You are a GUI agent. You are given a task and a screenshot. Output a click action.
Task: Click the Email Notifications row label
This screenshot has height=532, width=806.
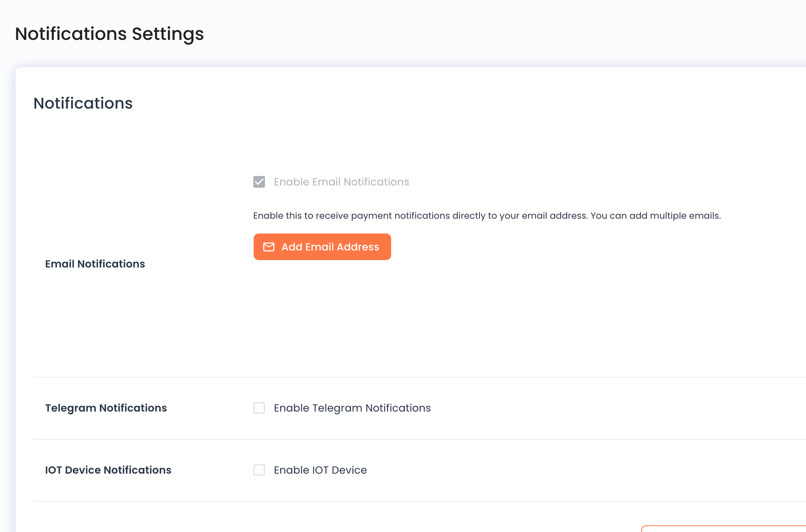coord(95,264)
